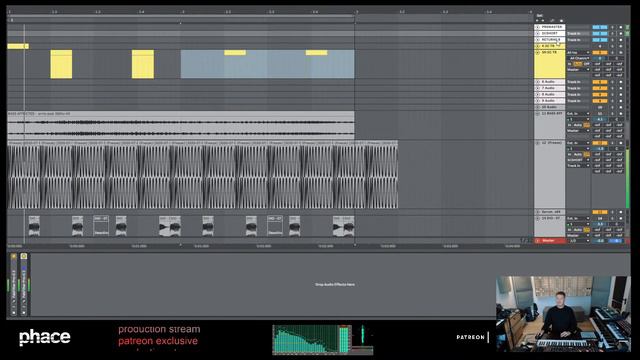Viewport: 640px width, 360px height.
Task: Open SCSHORT output dropdown on 12 Freeze track
Action: [578, 160]
